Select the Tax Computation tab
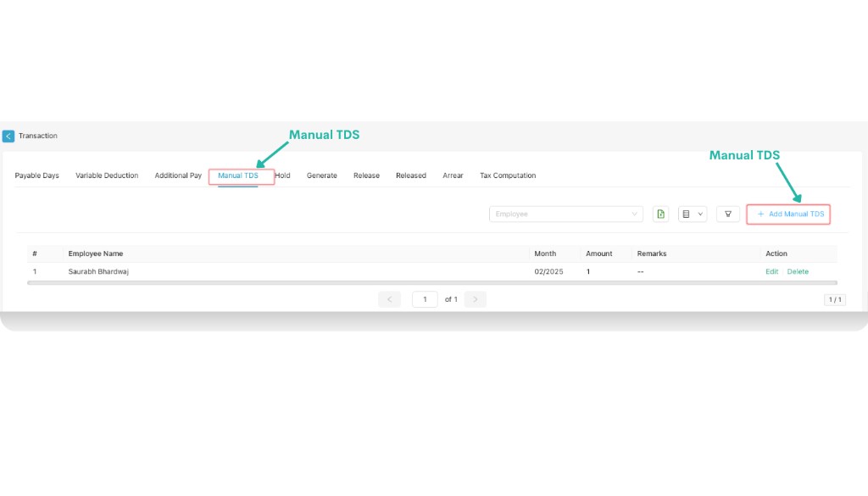This screenshot has width=868, height=496. [x=508, y=176]
